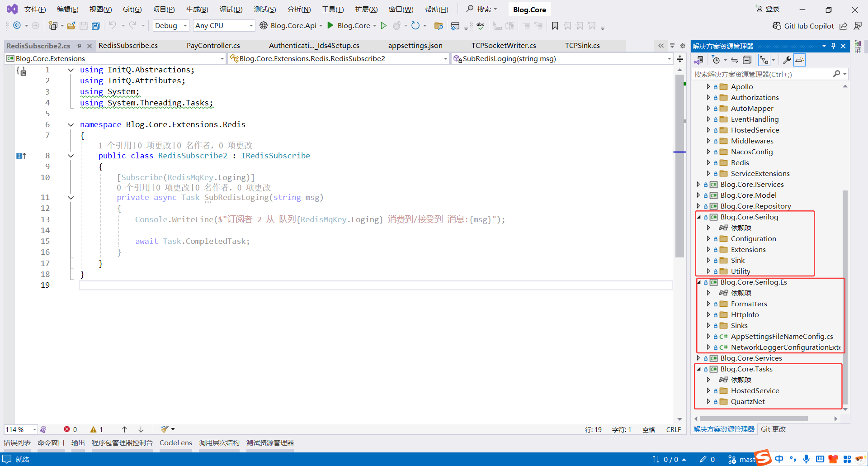Click the editor vertical scrollbar thumb
This screenshot has height=466, width=868.
pyautogui.click(x=679, y=166)
